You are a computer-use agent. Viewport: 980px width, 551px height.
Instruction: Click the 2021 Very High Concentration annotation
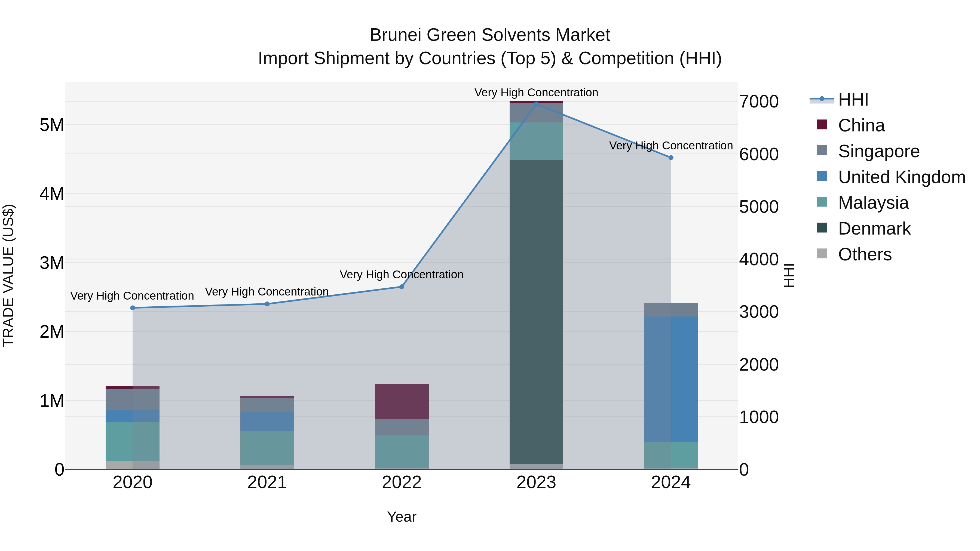tap(267, 292)
